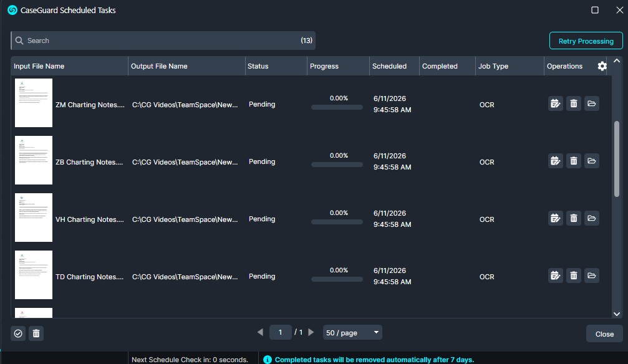Click the edit schedule icon for TD Charting Notes
The width and height of the screenshot is (628, 364).
coord(556,275)
